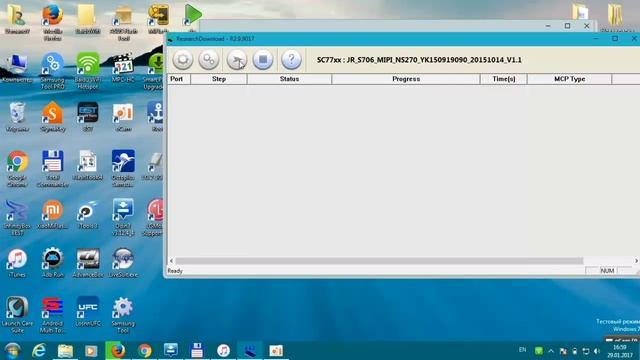Click the EN language indicator in the tray
Screen dimensions: 640x360
[522, 350]
